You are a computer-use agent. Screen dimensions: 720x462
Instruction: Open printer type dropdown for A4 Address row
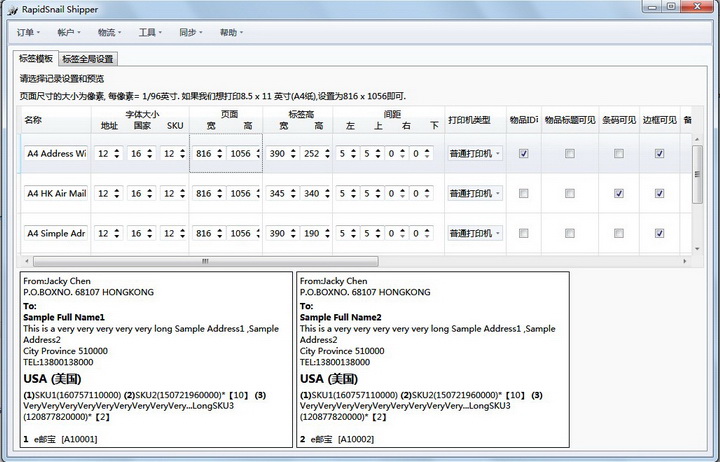[474, 154]
